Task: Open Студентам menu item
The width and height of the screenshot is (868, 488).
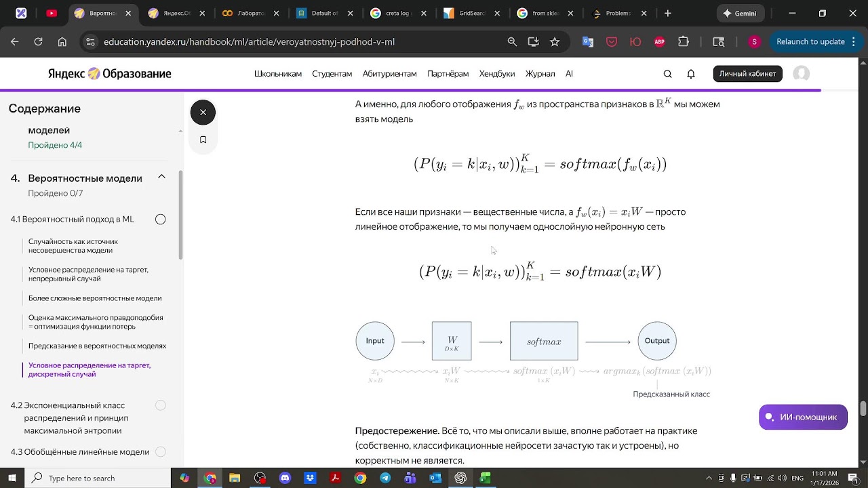Action: click(332, 74)
